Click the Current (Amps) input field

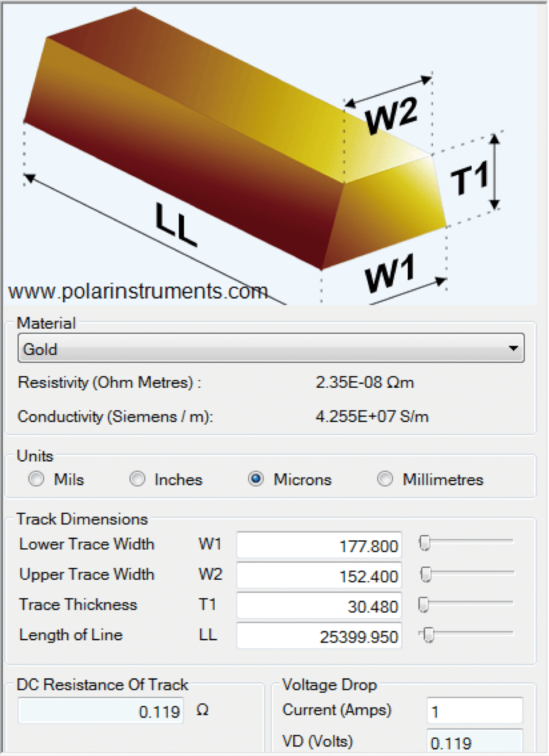click(474, 710)
